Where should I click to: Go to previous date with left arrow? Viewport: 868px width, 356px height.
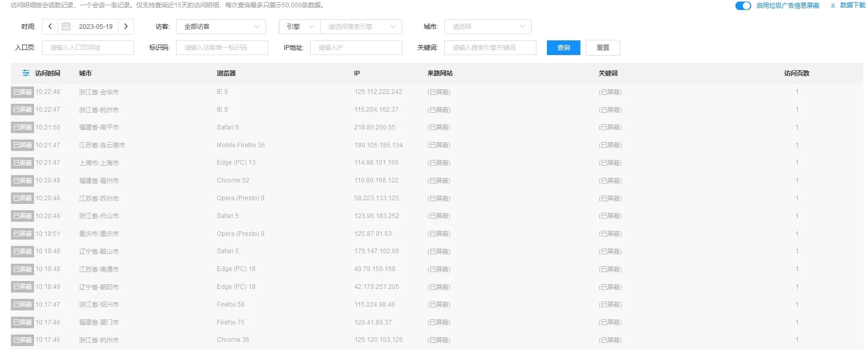pos(50,27)
